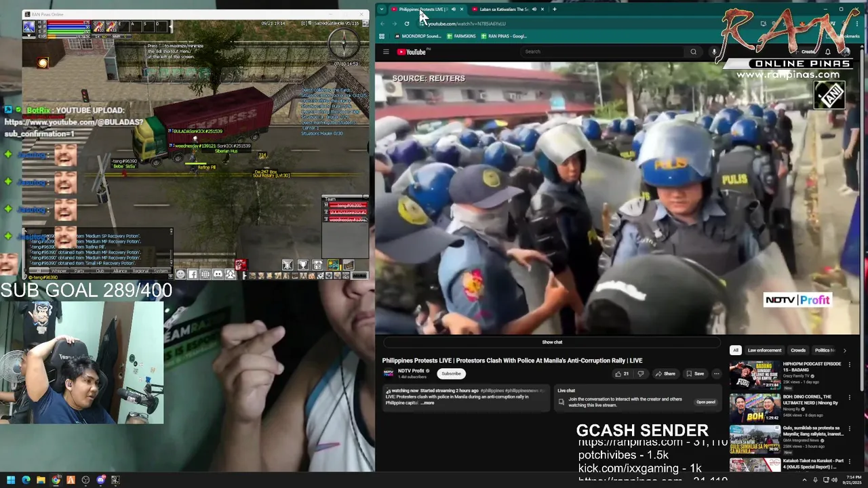Open the Windows Start menu
868x488 pixels.
11,480
